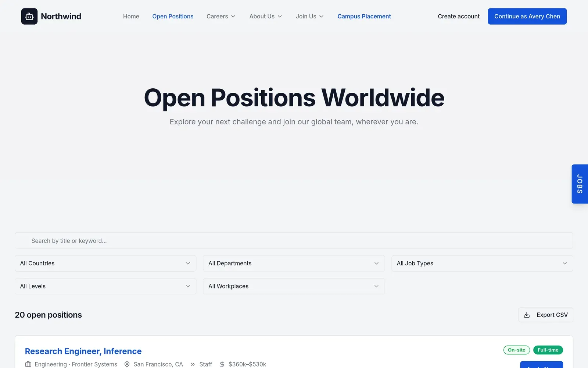Click the briefcase icon beside Engineering · Frontier Systems
This screenshot has height=368, width=588.
pos(28,364)
